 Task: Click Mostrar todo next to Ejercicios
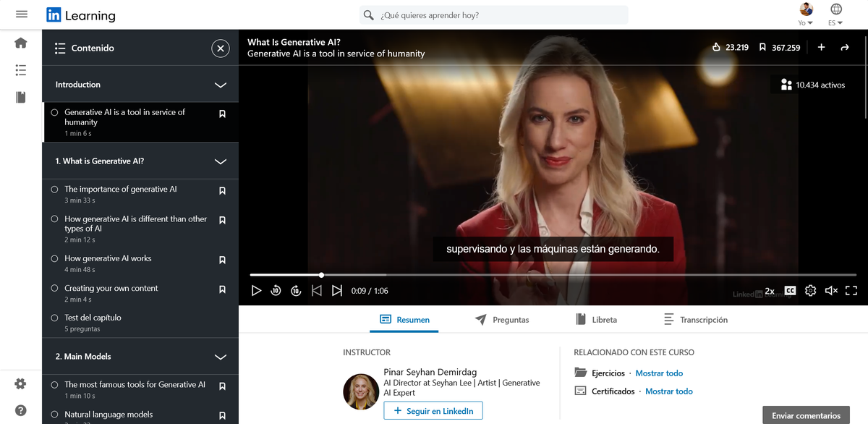point(659,373)
